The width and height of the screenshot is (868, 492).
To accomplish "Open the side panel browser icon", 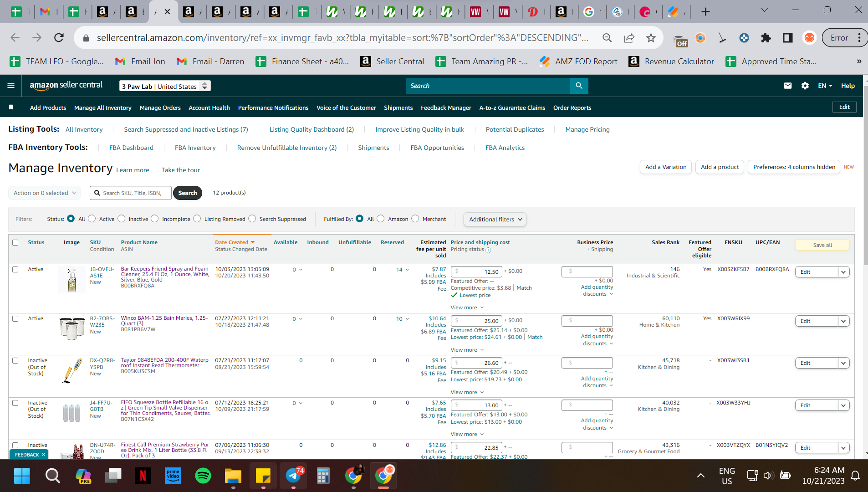I will 787,38.
